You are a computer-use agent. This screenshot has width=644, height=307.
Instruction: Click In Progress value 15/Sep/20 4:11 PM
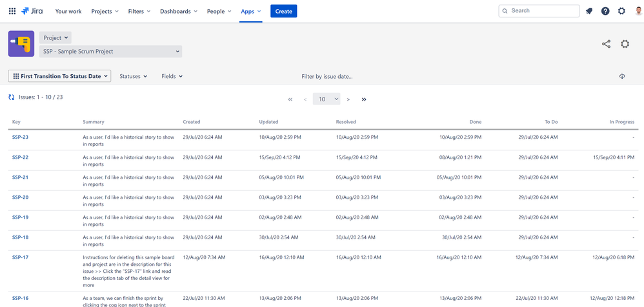click(x=614, y=157)
